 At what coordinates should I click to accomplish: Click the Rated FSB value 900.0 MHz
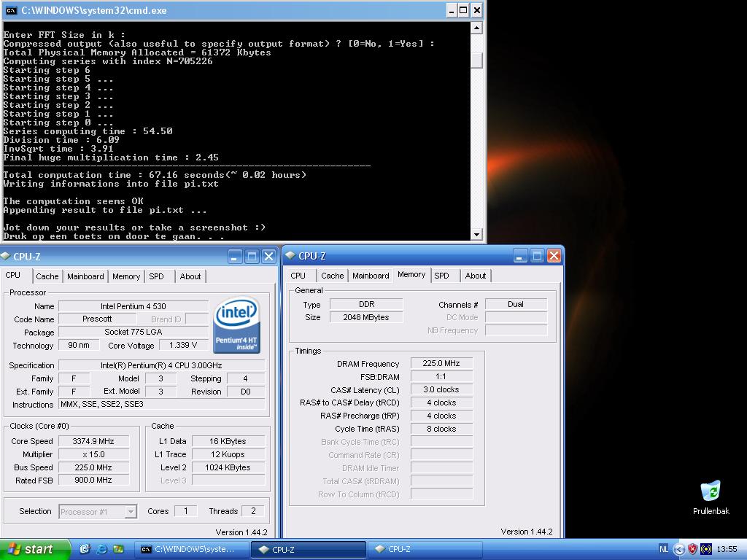(x=93, y=480)
